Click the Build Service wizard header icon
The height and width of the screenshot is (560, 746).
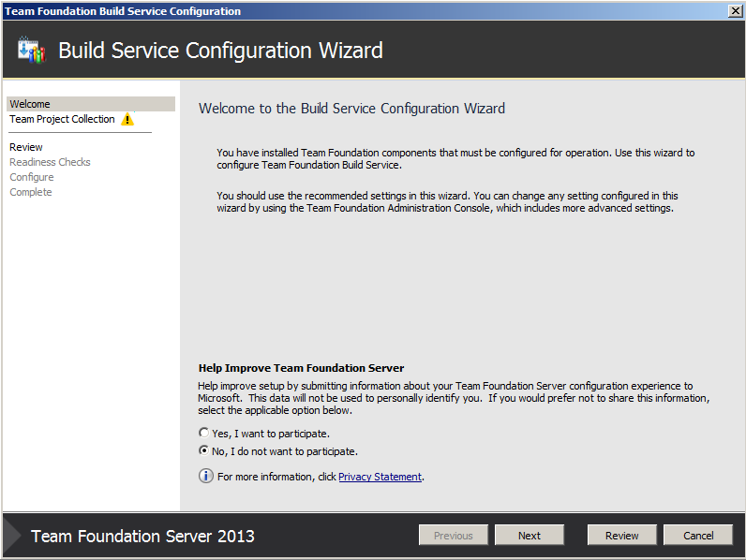[32, 51]
